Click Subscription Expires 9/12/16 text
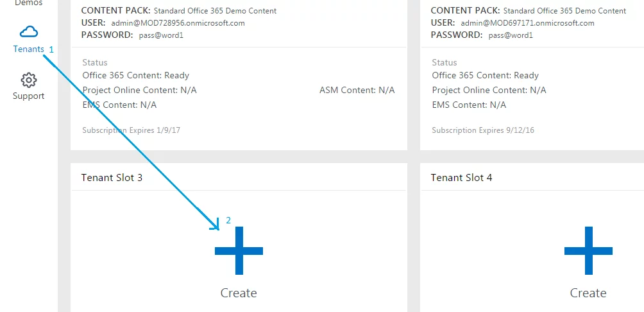 (483, 130)
